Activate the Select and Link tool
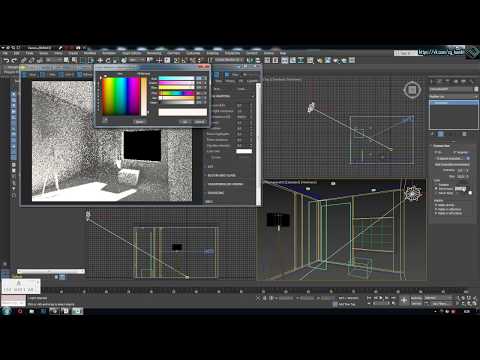This screenshot has width=480, height=360. tap(24, 60)
